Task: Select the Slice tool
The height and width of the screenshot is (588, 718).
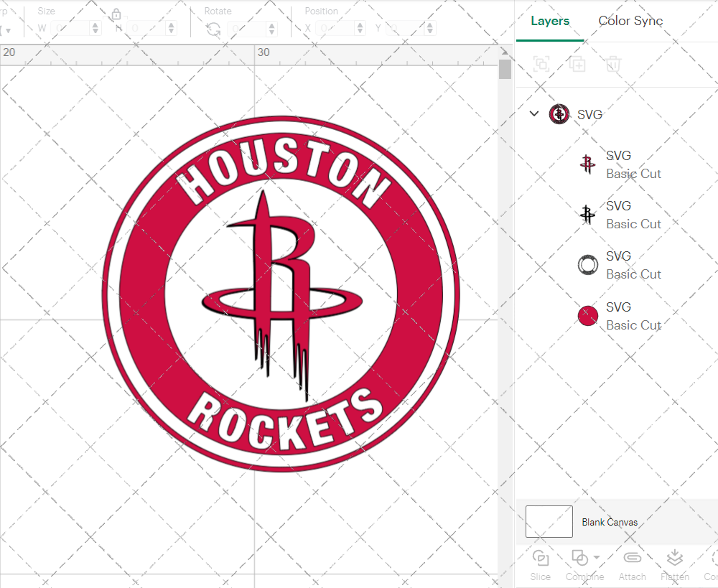Action: click(540, 564)
